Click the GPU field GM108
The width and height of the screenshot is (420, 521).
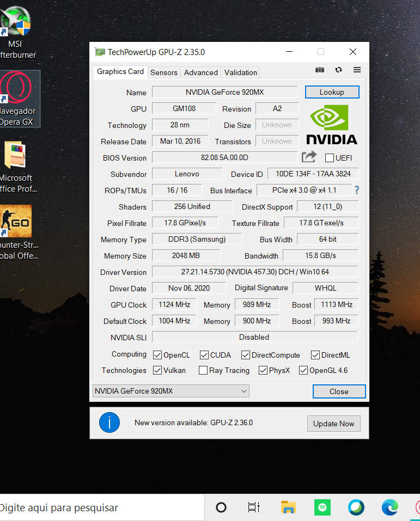click(184, 108)
